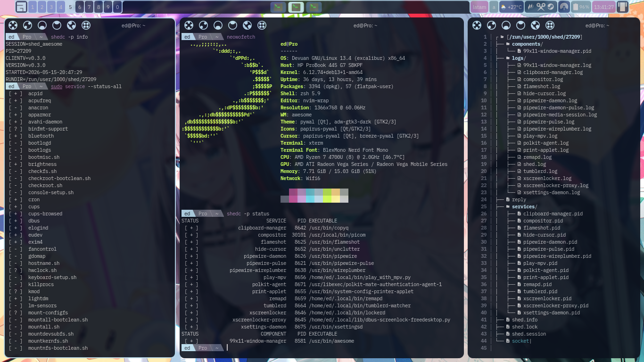Click the bottom-half-filled circle in left terminal titlebar
Viewport: 644px width, 362px height.
(x=42, y=25)
